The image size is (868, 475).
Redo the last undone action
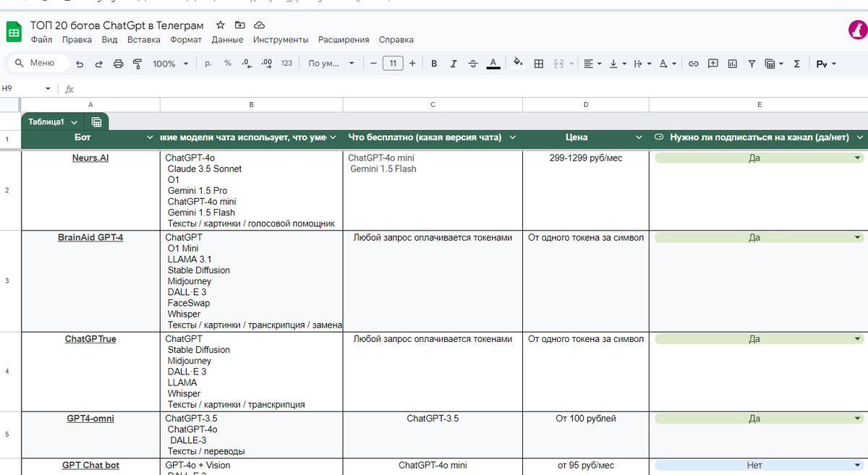[x=98, y=64]
